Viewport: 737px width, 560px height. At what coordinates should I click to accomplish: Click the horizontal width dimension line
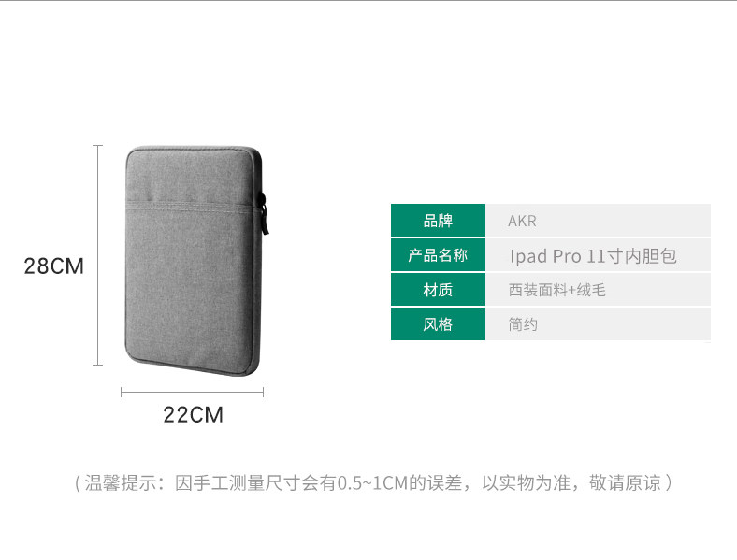coord(193,393)
